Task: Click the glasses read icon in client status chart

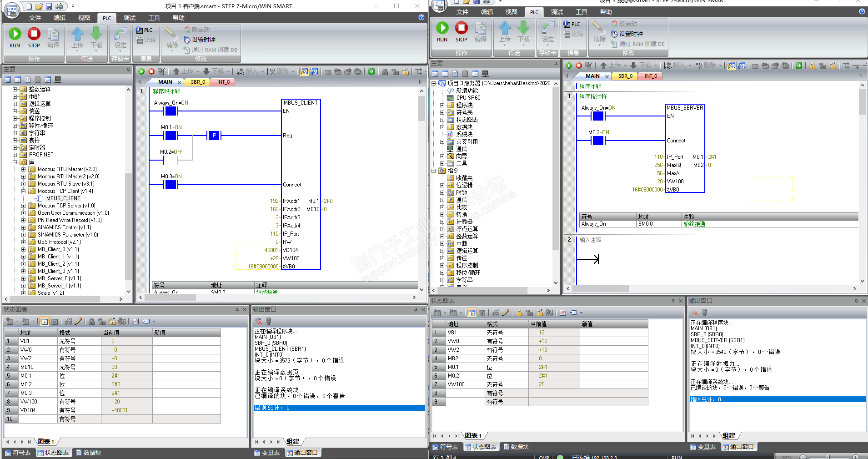Action: pos(68,321)
